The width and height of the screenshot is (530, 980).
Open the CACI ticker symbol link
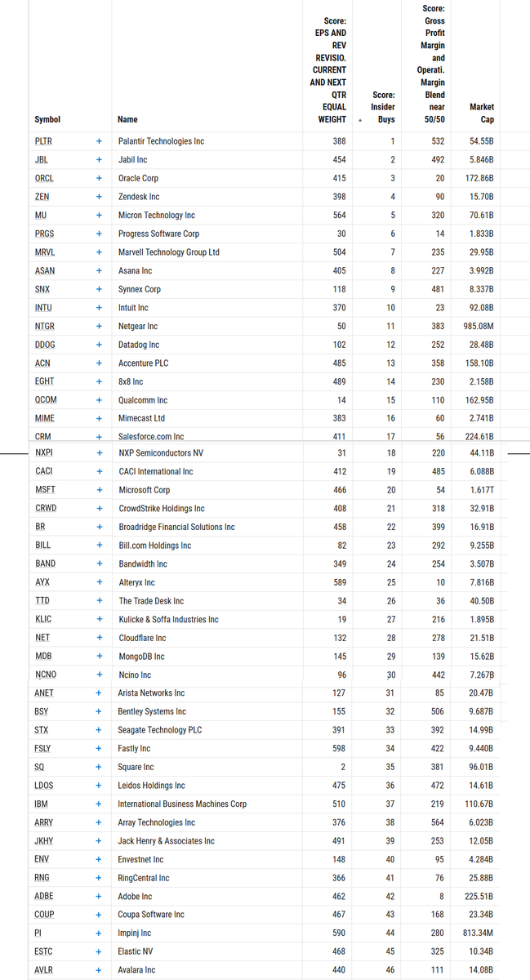pyautogui.click(x=43, y=471)
